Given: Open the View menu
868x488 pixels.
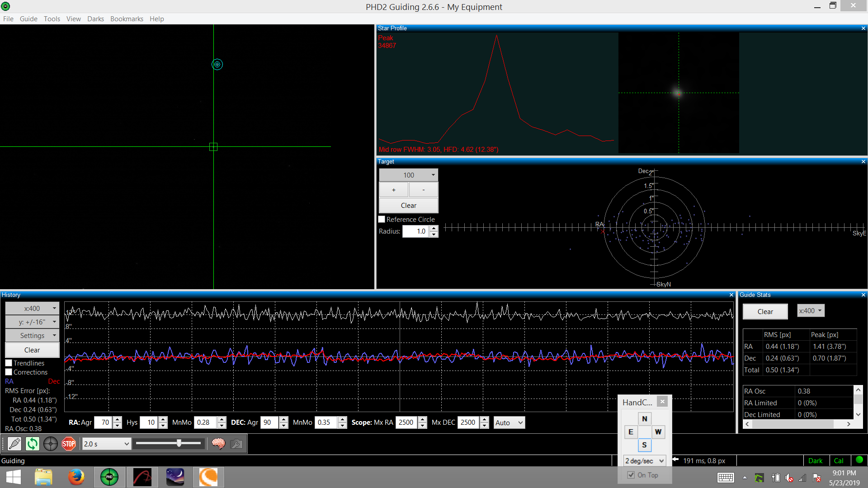Looking at the screenshot, I should click(74, 19).
